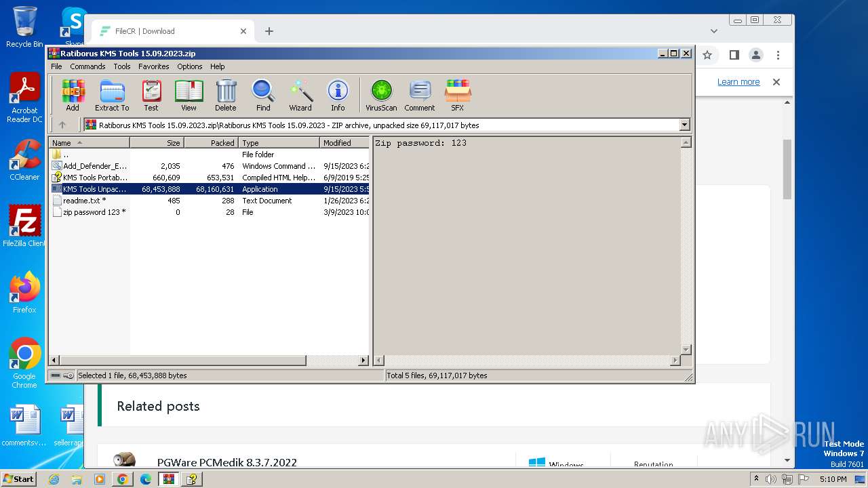868x488 pixels.
Task: Sort files by Size column
Action: (x=157, y=143)
